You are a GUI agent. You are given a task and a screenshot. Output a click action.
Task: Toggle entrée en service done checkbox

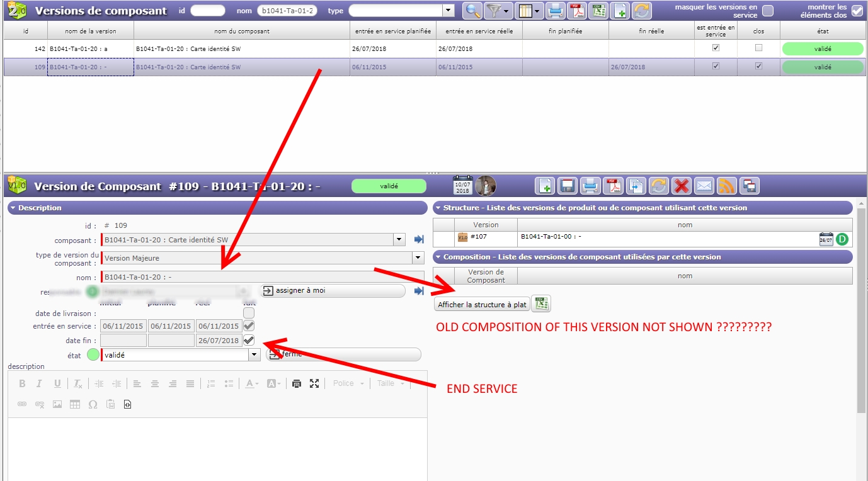tap(249, 326)
